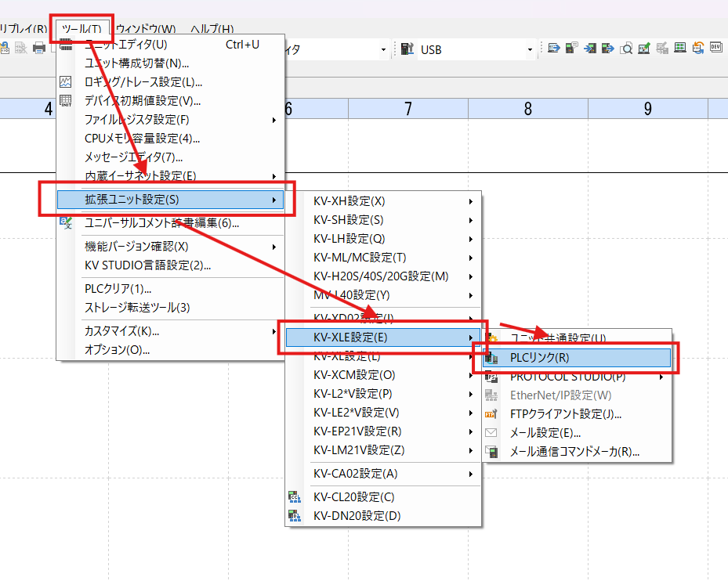This screenshot has width=728, height=581.
Task: Expand the 内蔵イーサネット設定(E) submenu
Action: coord(274,176)
